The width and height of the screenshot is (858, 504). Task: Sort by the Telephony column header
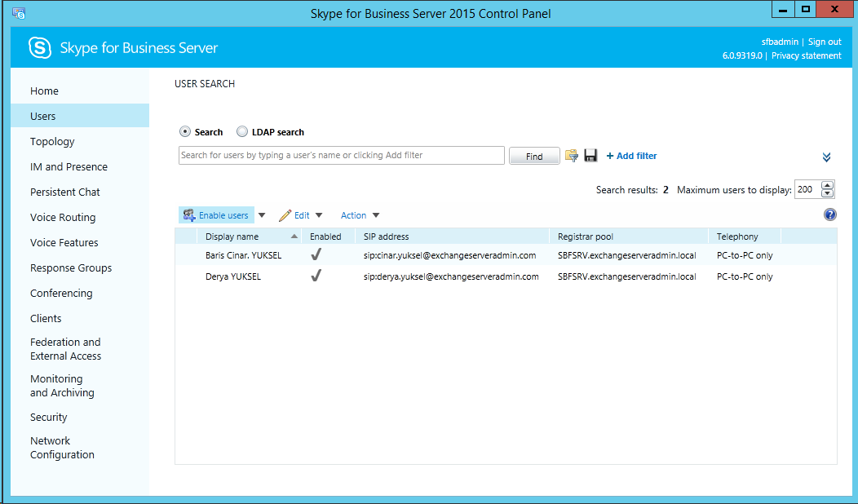point(744,237)
